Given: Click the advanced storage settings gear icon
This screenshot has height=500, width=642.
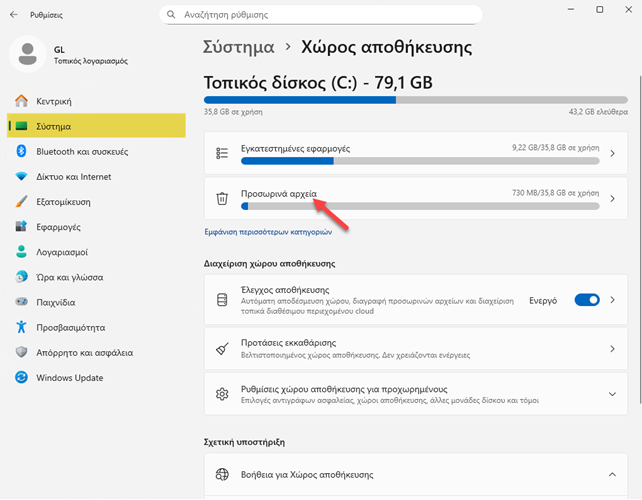Looking at the screenshot, I should click(222, 394).
